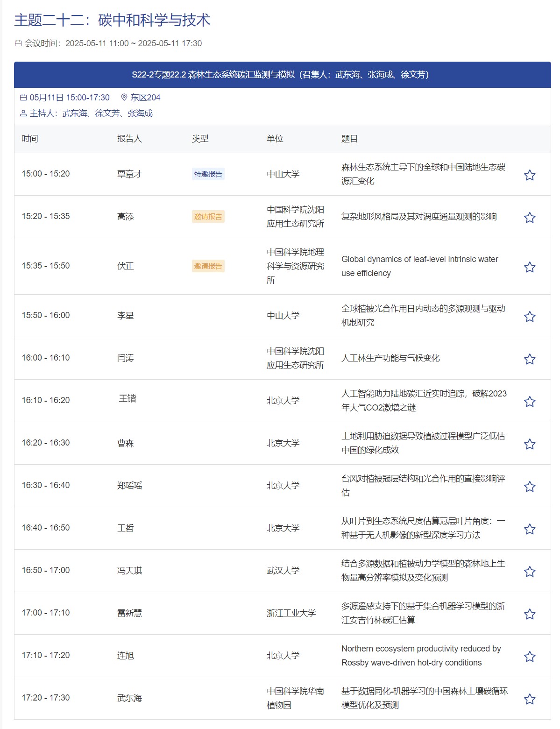
Task: Click title Northern ecosystem productivity reduced by Rossby wave-driven
Action: point(421,656)
